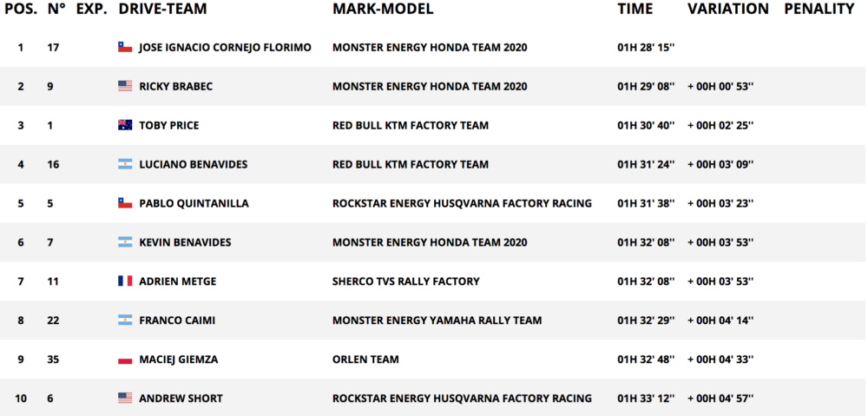Viewport: 868px width, 416px height.
Task: Click the Argentina flag beside Franco Caimi
Action: click(x=125, y=320)
